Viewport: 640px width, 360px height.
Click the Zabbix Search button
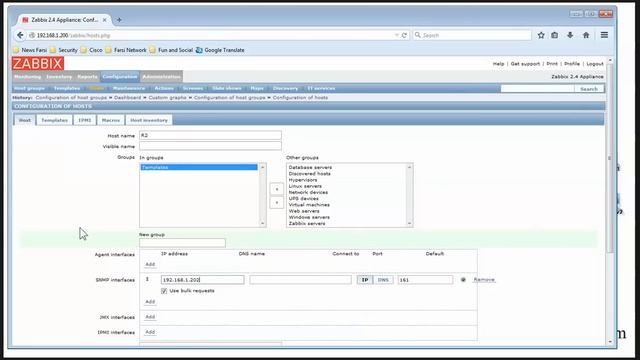pyautogui.click(x=589, y=89)
